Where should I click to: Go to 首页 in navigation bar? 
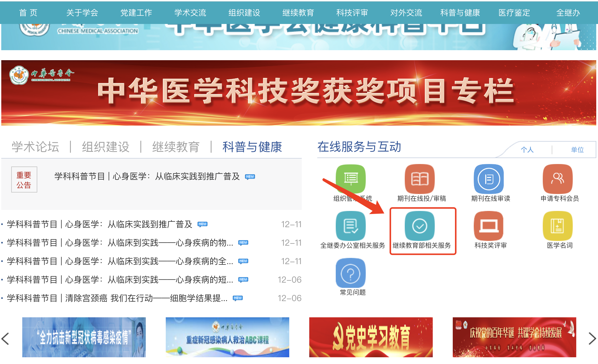tap(28, 12)
